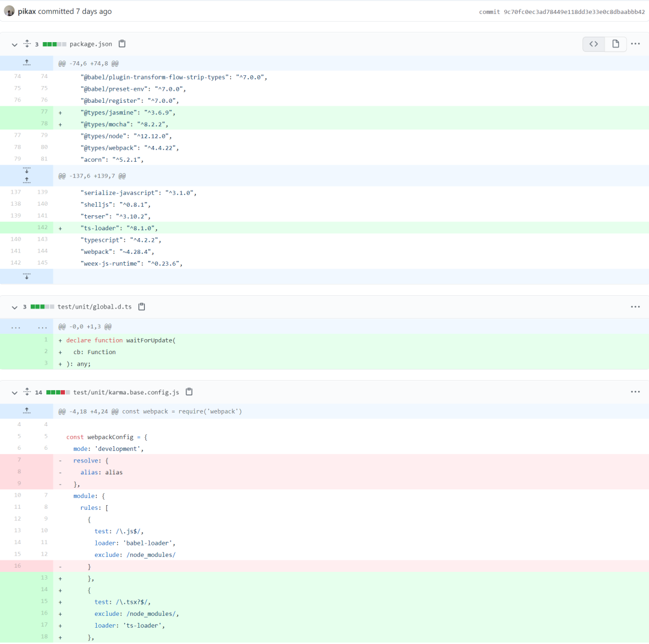The height and width of the screenshot is (644, 649).
Task: Open package.json file name link
Action: [91, 44]
